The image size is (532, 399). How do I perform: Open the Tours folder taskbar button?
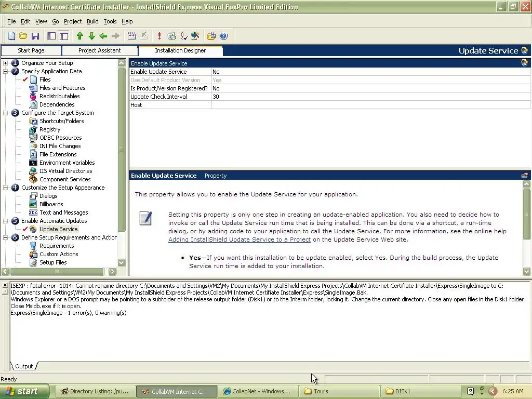pos(339,391)
